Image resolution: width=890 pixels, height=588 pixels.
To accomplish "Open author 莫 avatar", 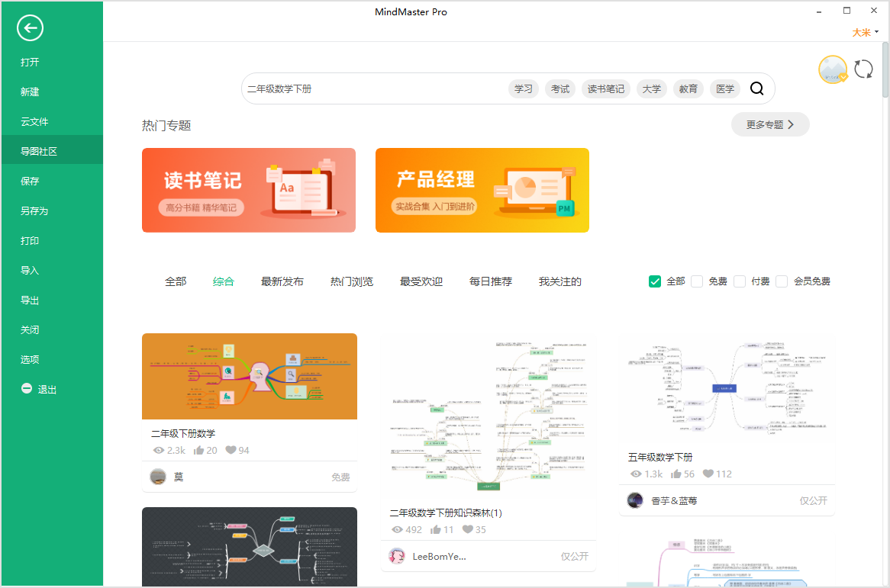I will click(x=158, y=477).
